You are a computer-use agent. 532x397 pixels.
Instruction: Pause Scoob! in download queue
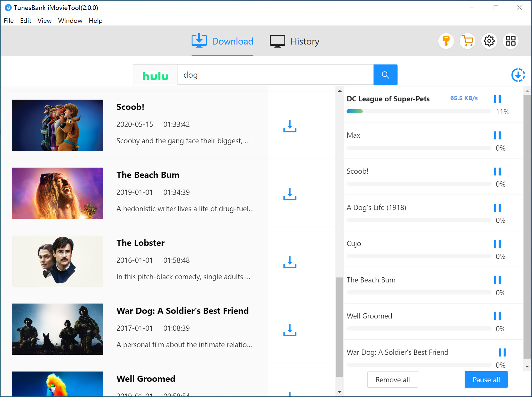497,171
